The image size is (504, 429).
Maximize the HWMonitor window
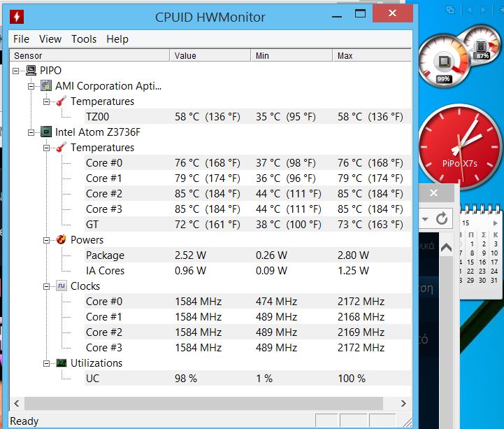pos(360,13)
